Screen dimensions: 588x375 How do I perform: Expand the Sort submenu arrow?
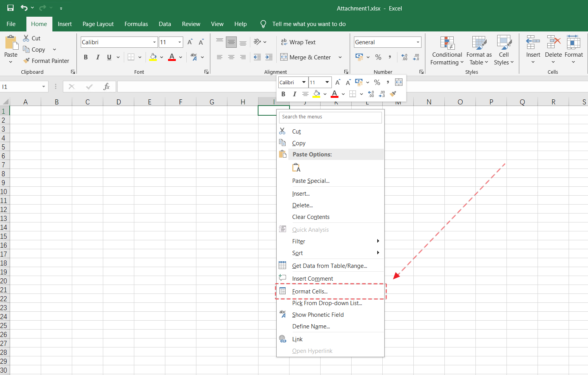[378, 253]
